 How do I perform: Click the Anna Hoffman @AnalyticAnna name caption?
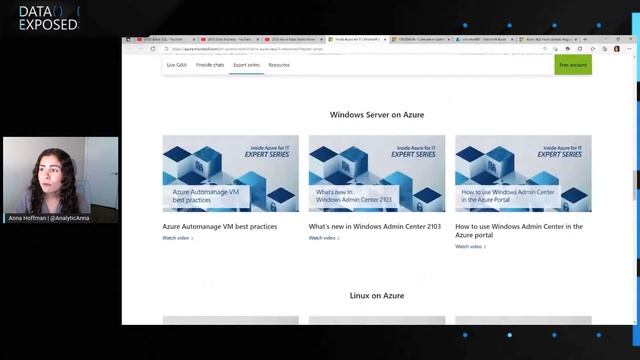49,218
